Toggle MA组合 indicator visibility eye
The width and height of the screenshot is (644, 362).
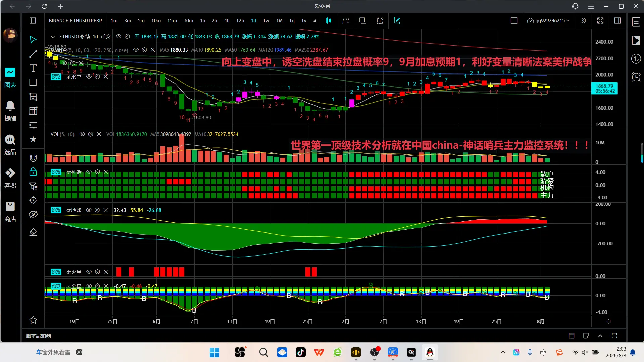(x=136, y=50)
